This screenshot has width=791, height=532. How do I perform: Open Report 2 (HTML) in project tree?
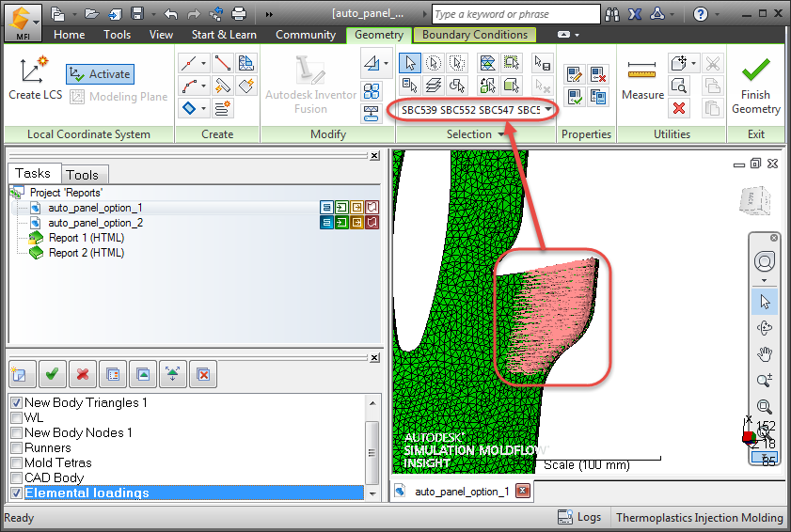click(x=87, y=253)
